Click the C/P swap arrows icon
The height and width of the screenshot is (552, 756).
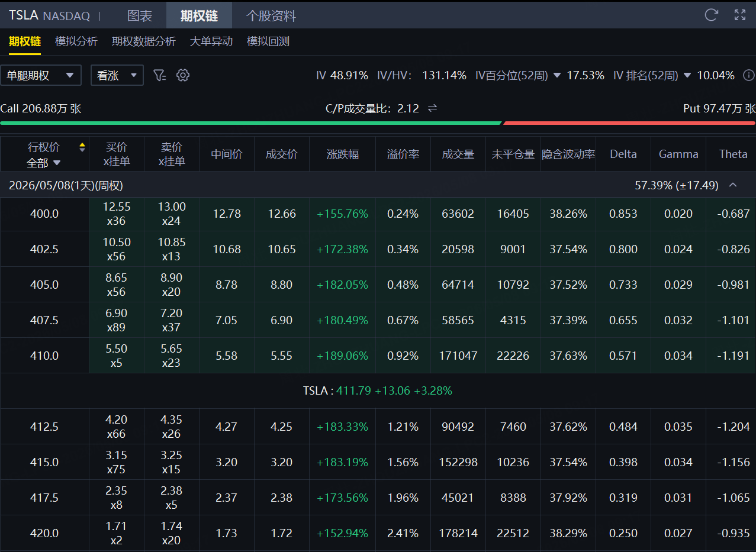tap(432, 108)
